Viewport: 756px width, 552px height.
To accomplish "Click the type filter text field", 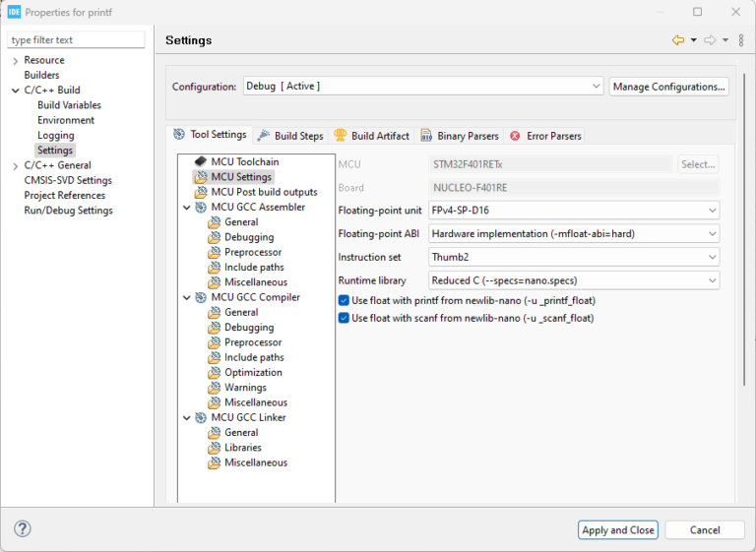I will (x=77, y=40).
